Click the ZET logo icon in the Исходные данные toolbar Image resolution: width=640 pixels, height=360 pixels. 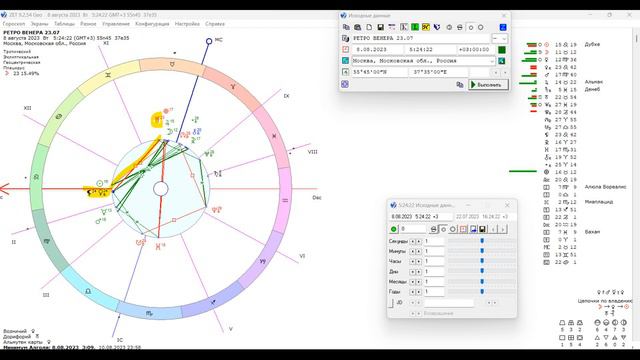[x=437, y=27]
